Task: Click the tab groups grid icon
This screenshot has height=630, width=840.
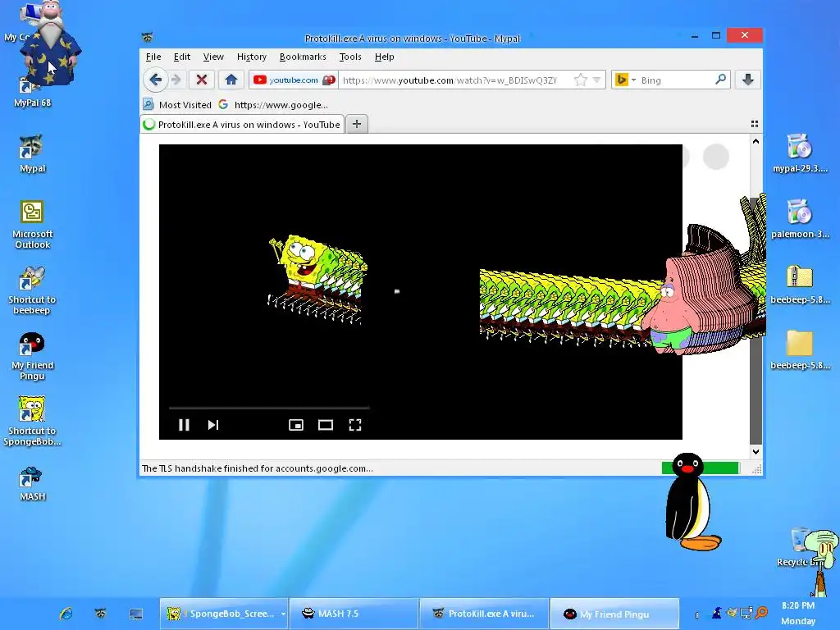Action: click(x=755, y=125)
